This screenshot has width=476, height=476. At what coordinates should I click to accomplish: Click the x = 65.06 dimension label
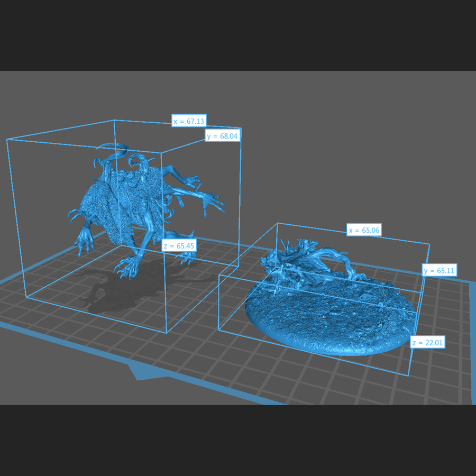coord(363,230)
